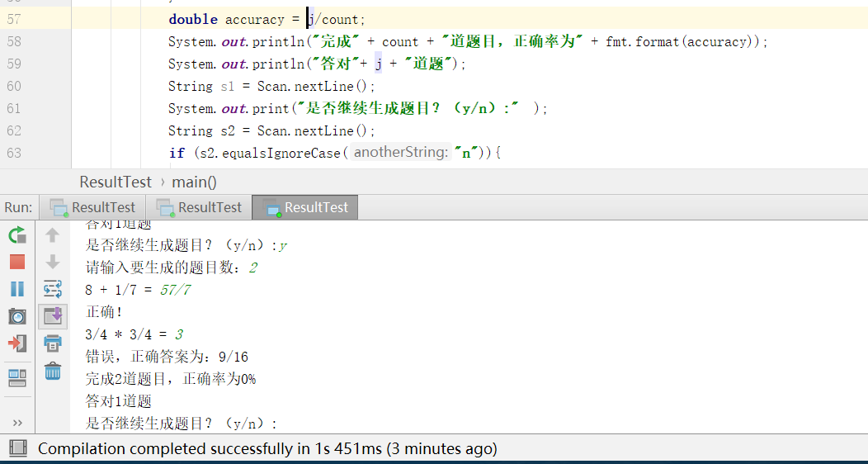This screenshot has width=868, height=464.
Task: Click the 'Run:' tool window label
Action: click(x=18, y=207)
